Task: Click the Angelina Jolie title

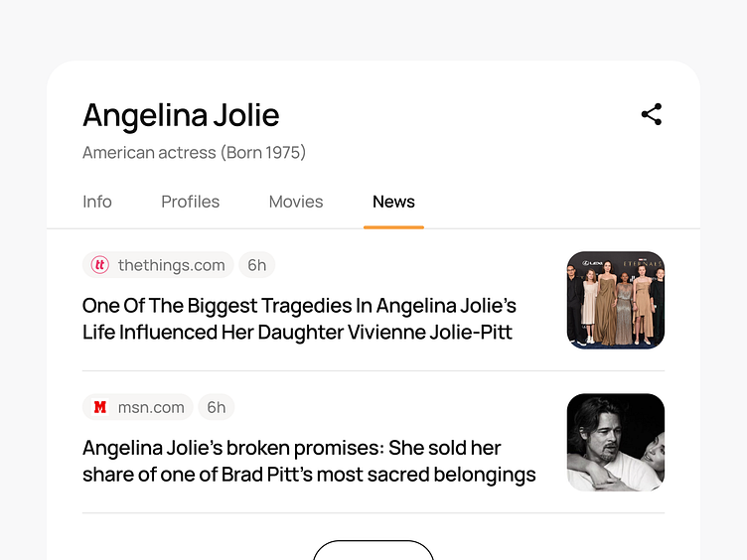Action: point(181,115)
